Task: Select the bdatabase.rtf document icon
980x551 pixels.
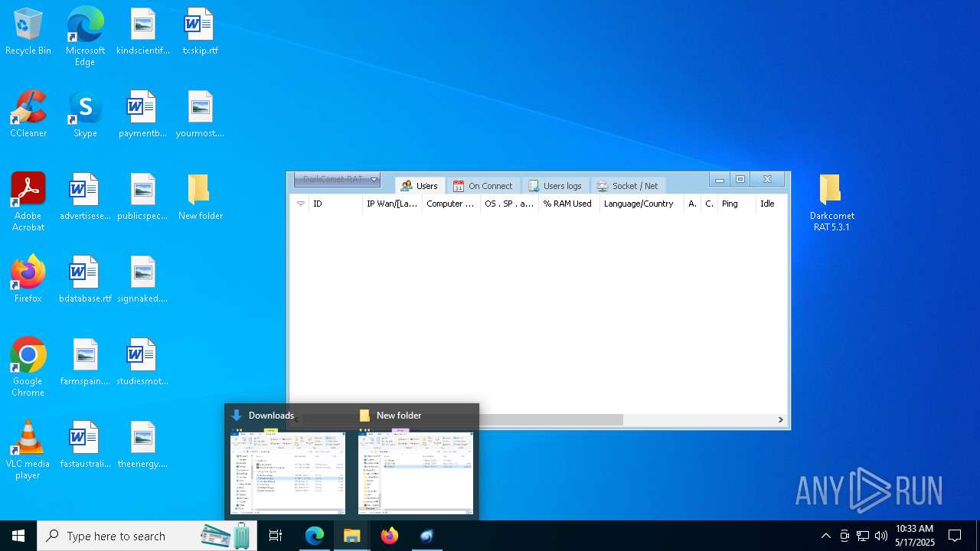Action: (85, 280)
